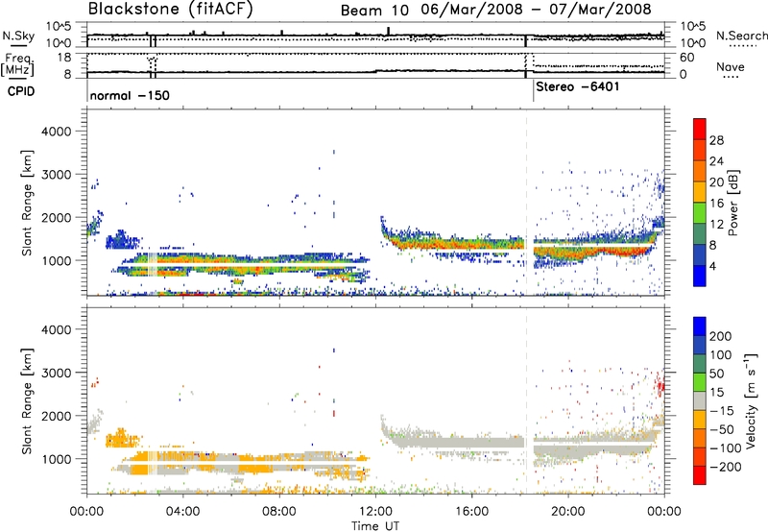Viewport: 768px width, 532px height.
Task: Click the '12:00' time axis tick
Action: point(375,512)
